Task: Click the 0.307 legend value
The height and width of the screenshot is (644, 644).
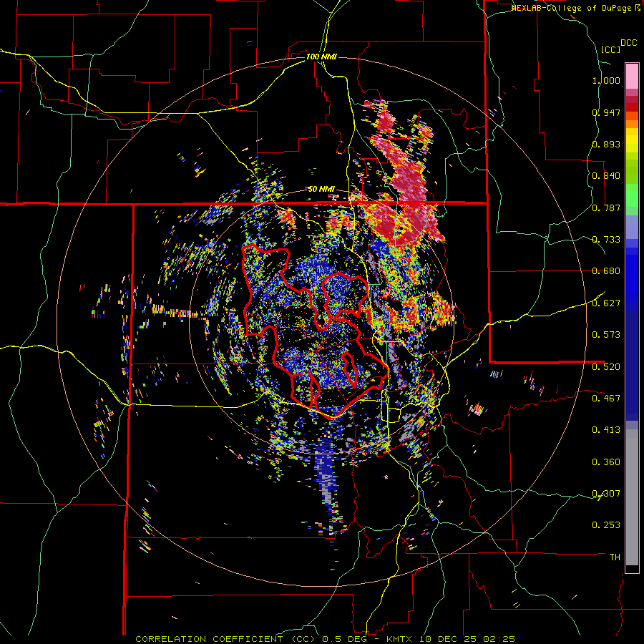Action: (606, 493)
